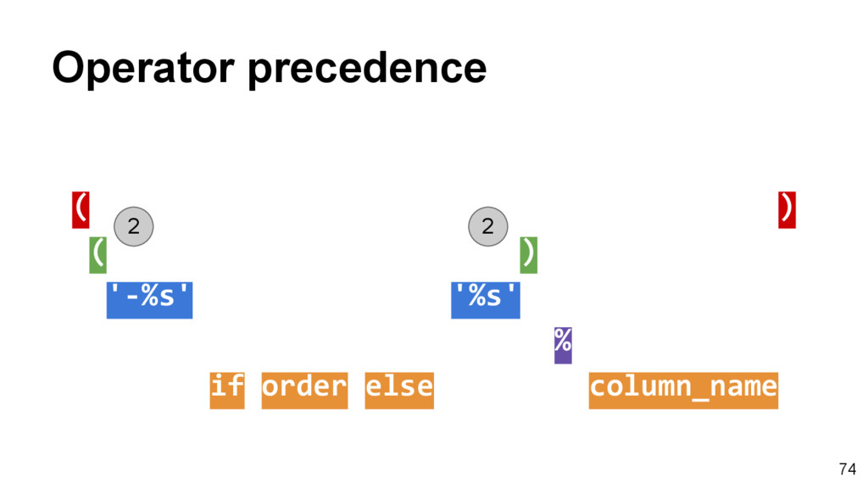Select the orange 'if' keyword block
This screenshot has width=868, height=488.
pyautogui.click(x=227, y=391)
